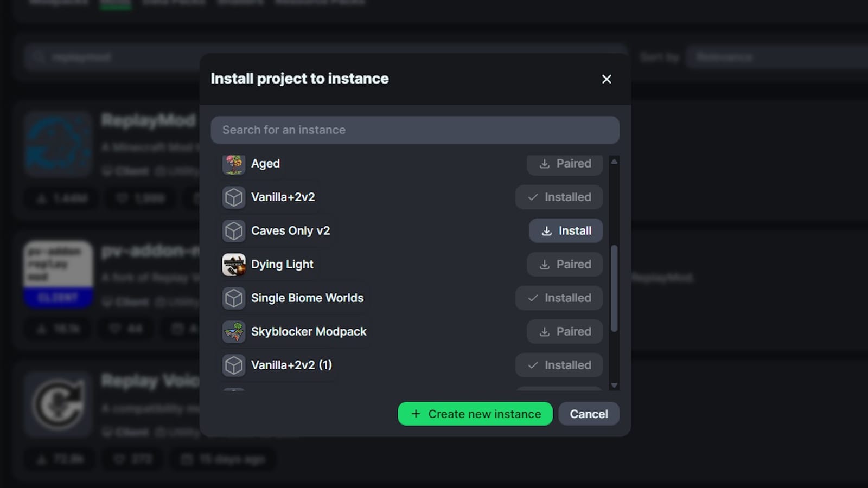Click Paired button for Aged instance
This screenshot has width=868, height=488.
point(565,164)
